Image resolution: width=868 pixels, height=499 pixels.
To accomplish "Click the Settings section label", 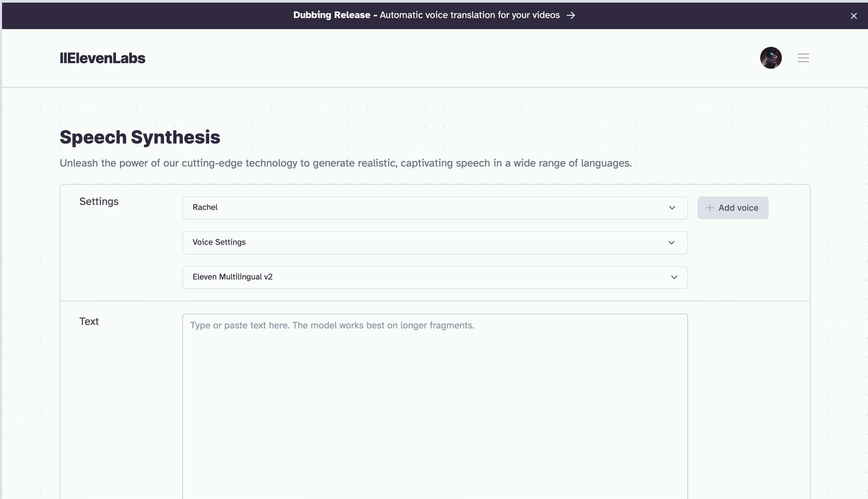I will (x=99, y=201).
